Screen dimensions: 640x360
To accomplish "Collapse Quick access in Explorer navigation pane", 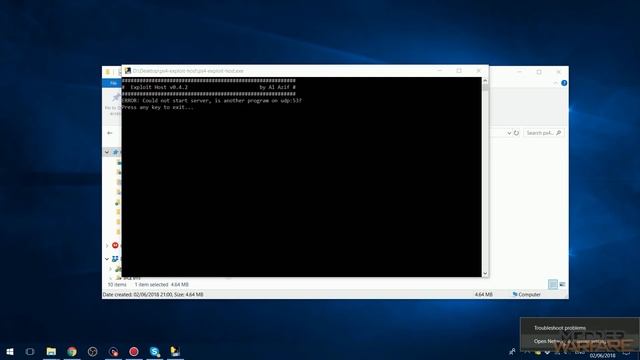I will click(x=107, y=152).
